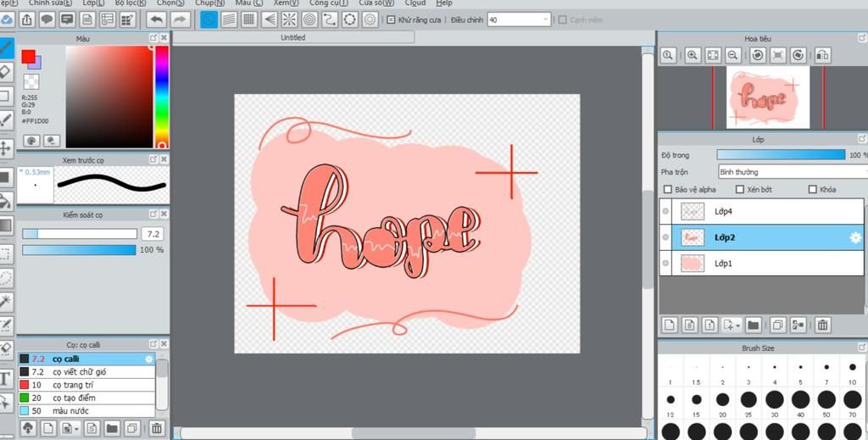Select the Move tool

(6, 148)
